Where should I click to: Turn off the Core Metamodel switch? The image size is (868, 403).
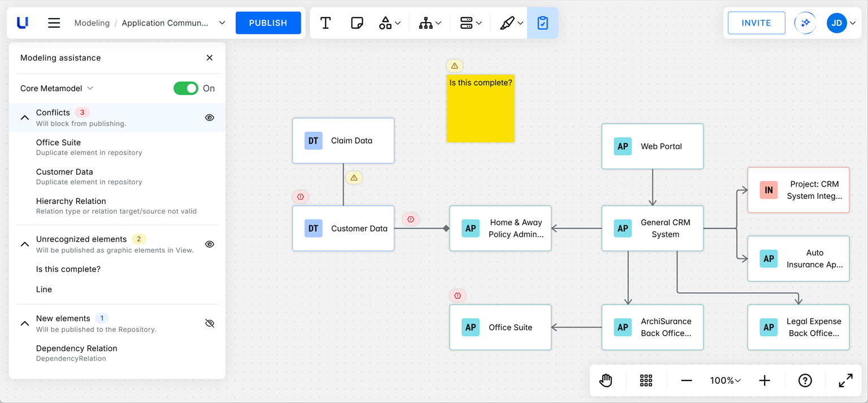point(185,88)
